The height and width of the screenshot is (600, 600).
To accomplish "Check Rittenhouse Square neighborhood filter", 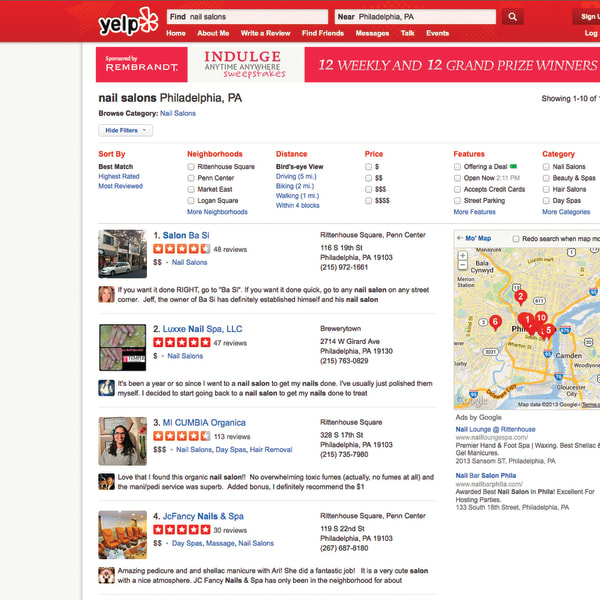I will (x=191, y=166).
